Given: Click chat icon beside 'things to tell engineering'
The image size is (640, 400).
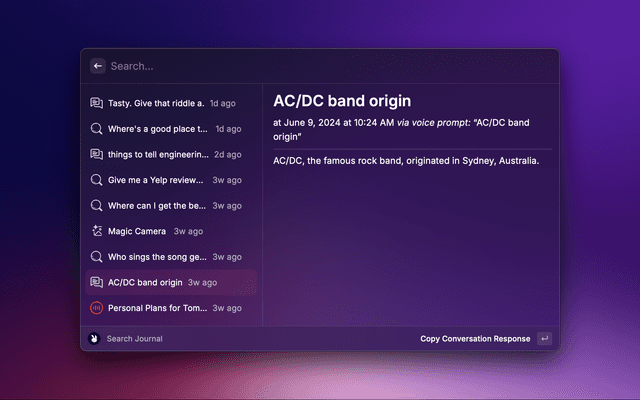Looking at the screenshot, I should (x=97, y=154).
